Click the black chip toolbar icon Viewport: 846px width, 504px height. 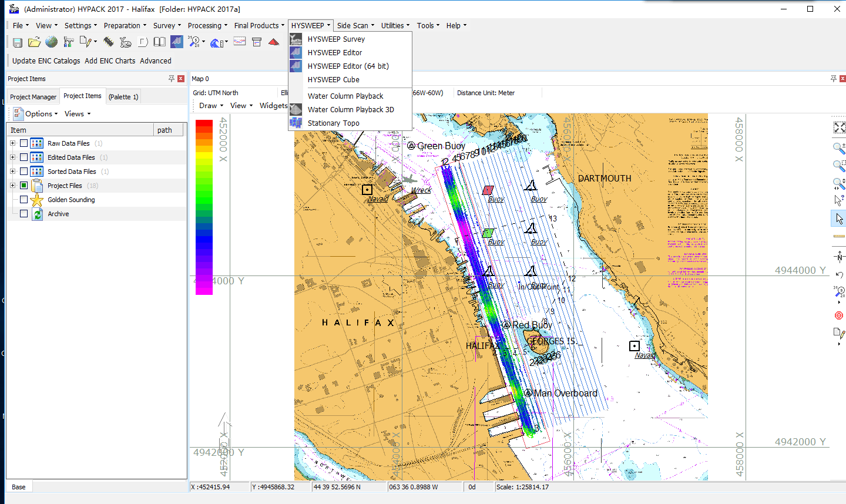click(109, 42)
